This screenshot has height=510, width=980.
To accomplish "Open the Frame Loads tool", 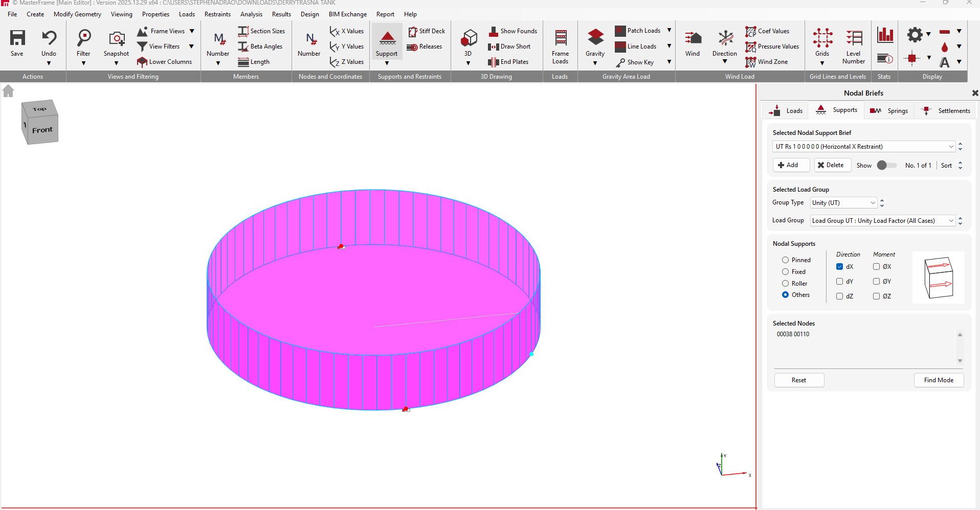I will pyautogui.click(x=560, y=38).
